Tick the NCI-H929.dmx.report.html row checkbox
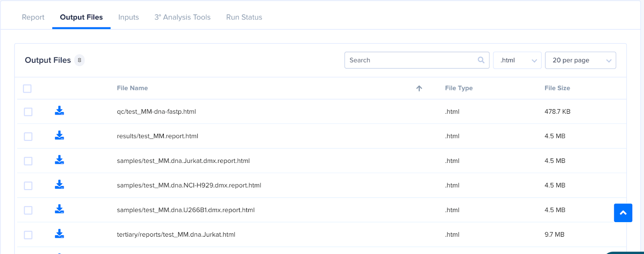The width and height of the screenshot is (644, 254). pyautogui.click(x=28, y=185)
